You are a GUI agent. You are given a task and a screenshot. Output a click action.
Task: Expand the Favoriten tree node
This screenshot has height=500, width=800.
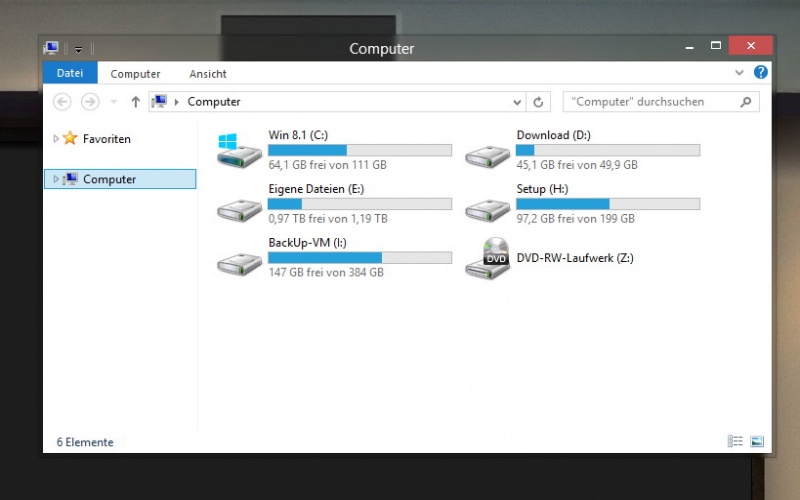click(x=56, y=138)
